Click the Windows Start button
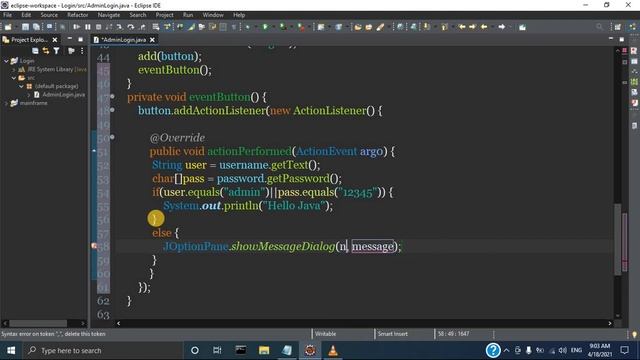Screen dimensions: 640x360 (11, 350)
